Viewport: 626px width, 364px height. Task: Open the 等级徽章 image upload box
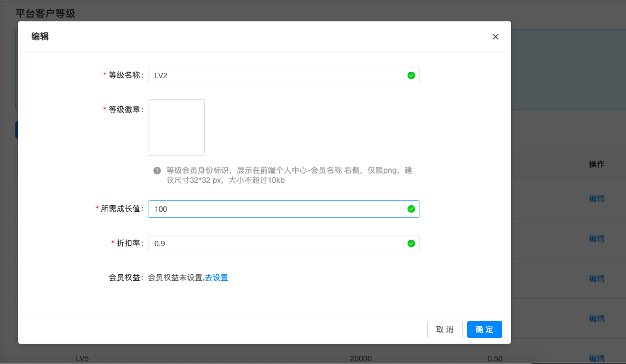pos(176,128)
